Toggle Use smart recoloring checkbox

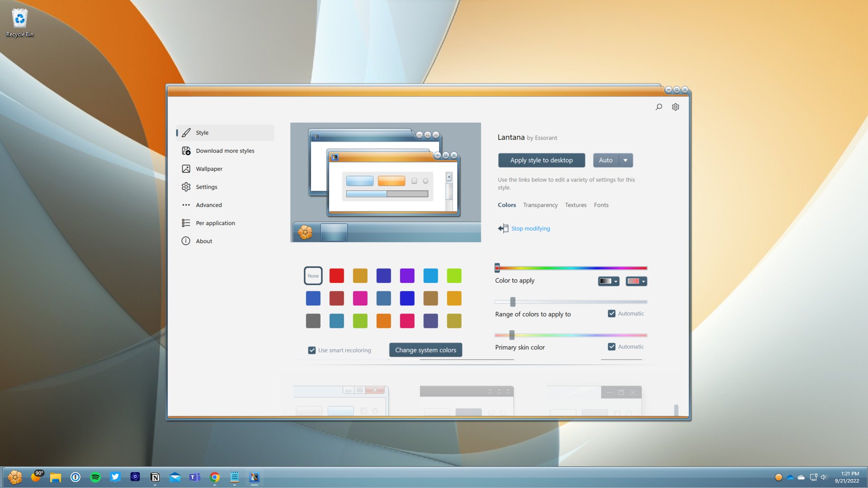311,350
